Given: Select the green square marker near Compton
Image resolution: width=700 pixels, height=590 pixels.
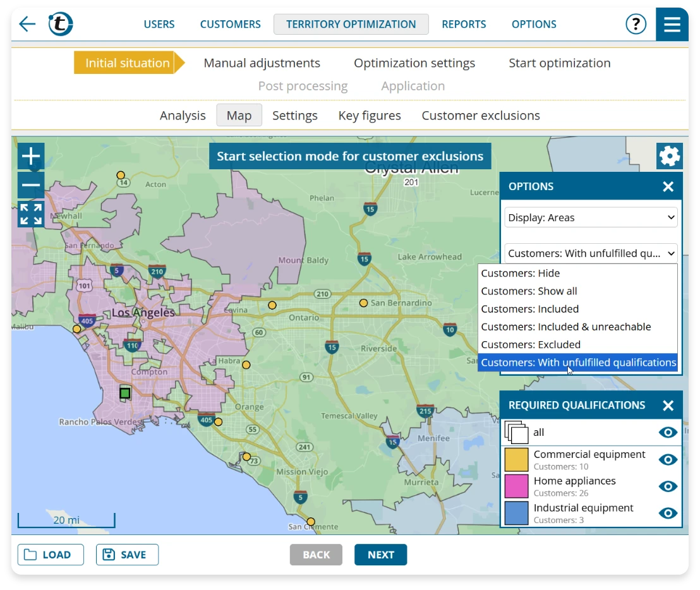Looking at the screenshot, I should (125, 393).
